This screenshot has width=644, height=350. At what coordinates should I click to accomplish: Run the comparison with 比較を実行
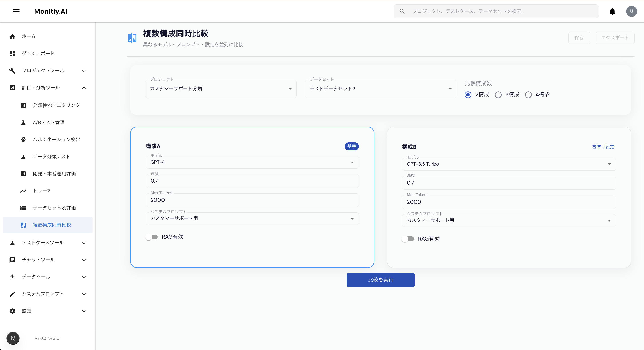(380, 280)
